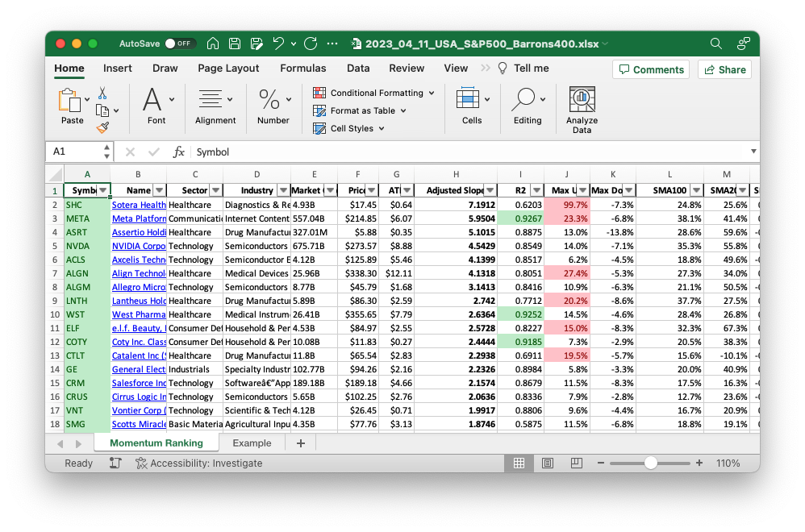The width and height of the screenshot is (805, 532).
Task: Toggle the AutoSave switch
Action: click(x=180, y=44)
